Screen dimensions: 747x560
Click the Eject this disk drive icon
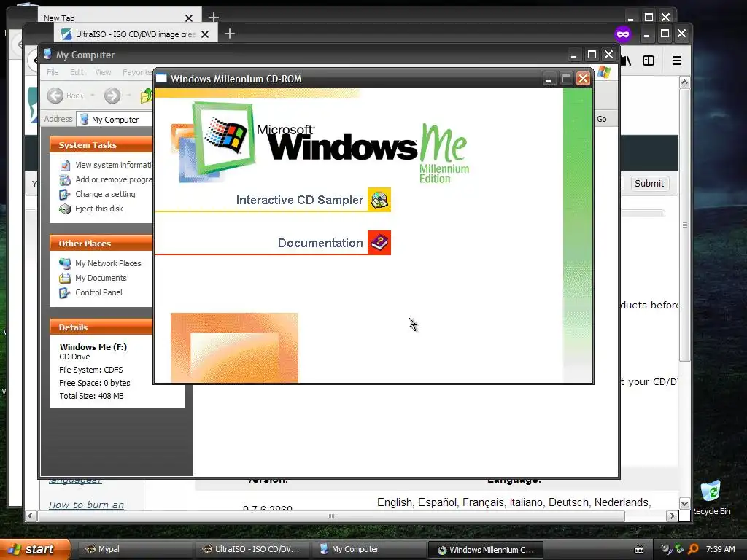(65, 209)
